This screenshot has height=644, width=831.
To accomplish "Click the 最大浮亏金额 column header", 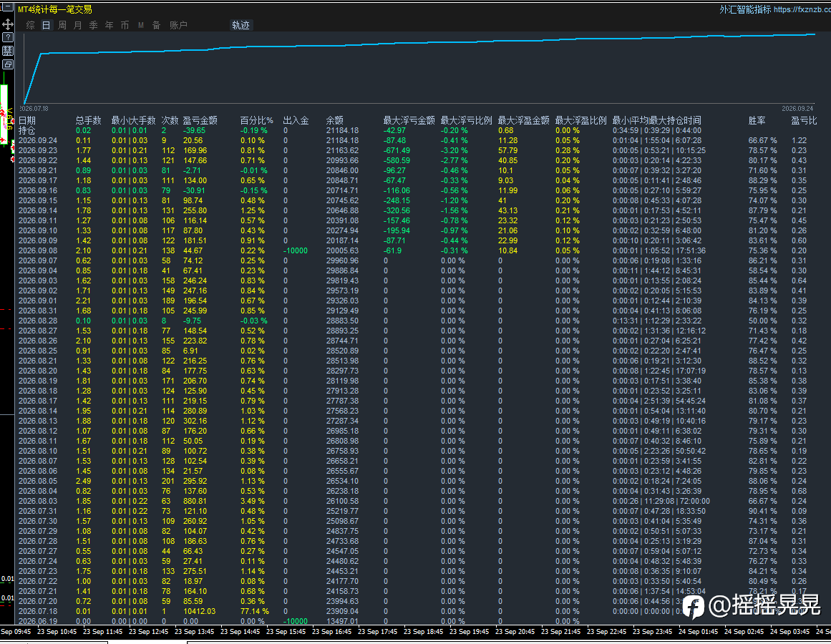I will click(409, 120).
